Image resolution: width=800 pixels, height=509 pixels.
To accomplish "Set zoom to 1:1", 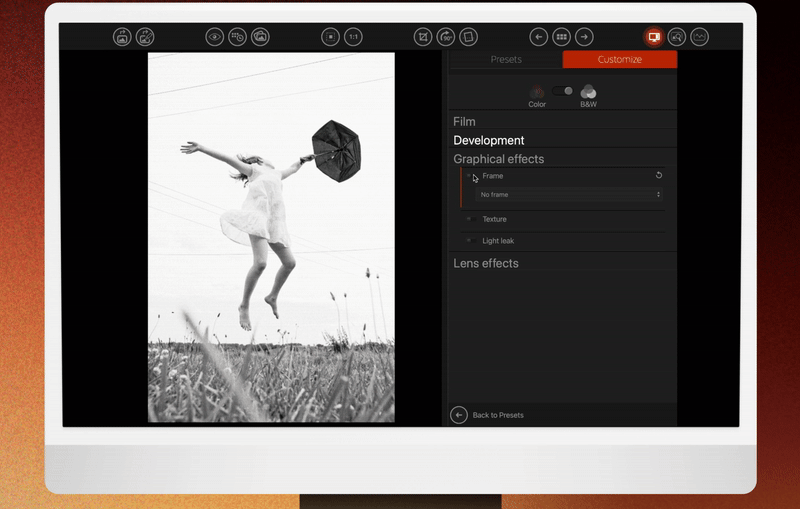I will [x=353, y=37].
